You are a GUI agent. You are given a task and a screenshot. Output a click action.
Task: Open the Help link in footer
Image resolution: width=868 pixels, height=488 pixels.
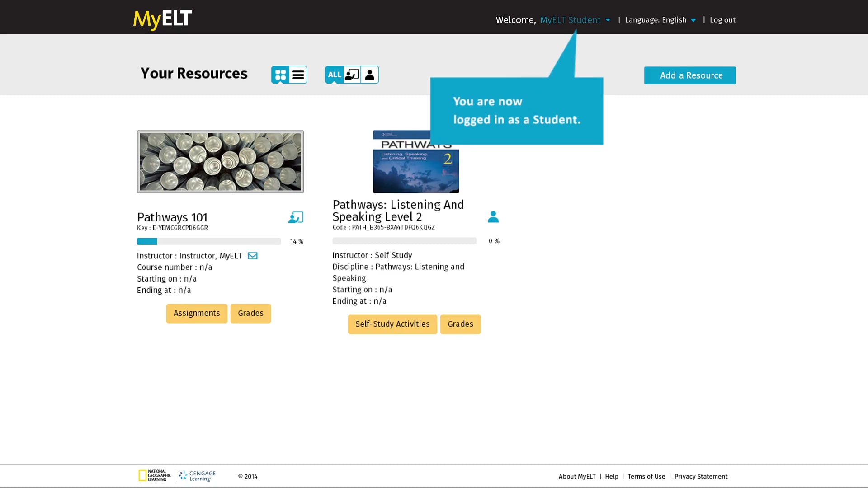tap(612, 476)
